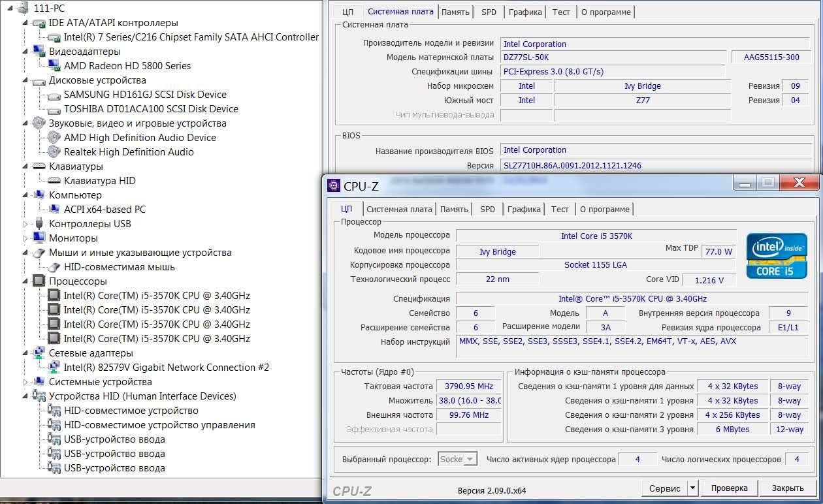823x504 pixels.
Task: Click the DZ77SL-50K motherboard model field
Action: pos(613,57)
